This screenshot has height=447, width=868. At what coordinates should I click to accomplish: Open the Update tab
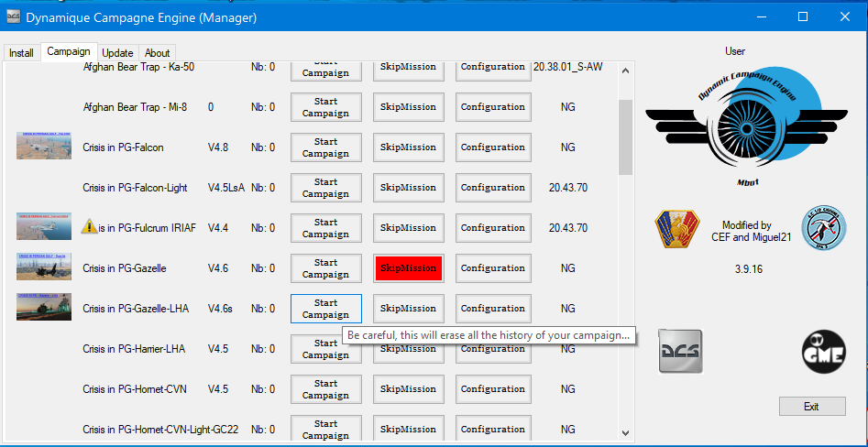[x=118, y=53]
